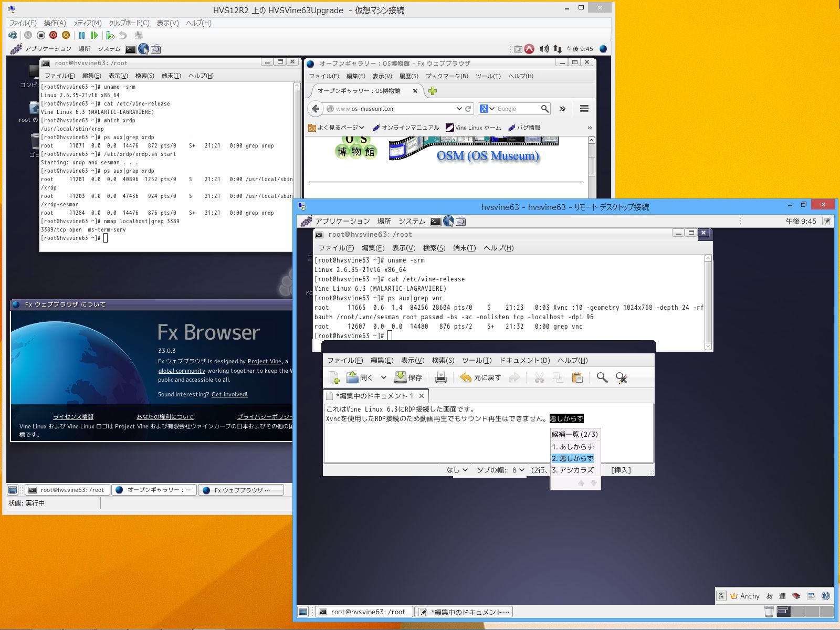Click the Get involved! link

click(229, 394)
